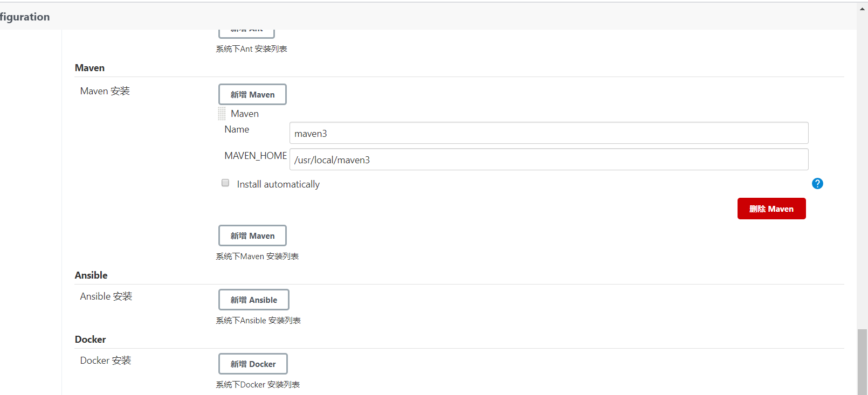
Task: Click the Ansible section heading
Action: (x=91, y=275)
